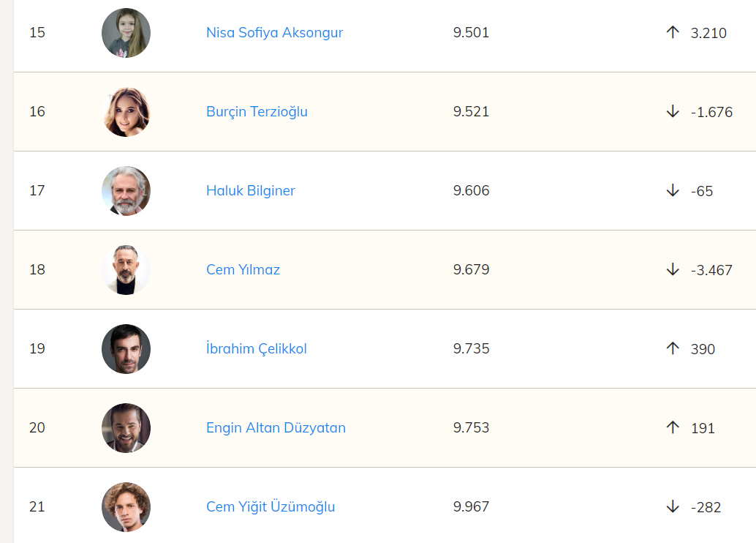Click the down arrow beside -1.676
756x543 pixels.
pyautogui.click(x=673, y=112)
